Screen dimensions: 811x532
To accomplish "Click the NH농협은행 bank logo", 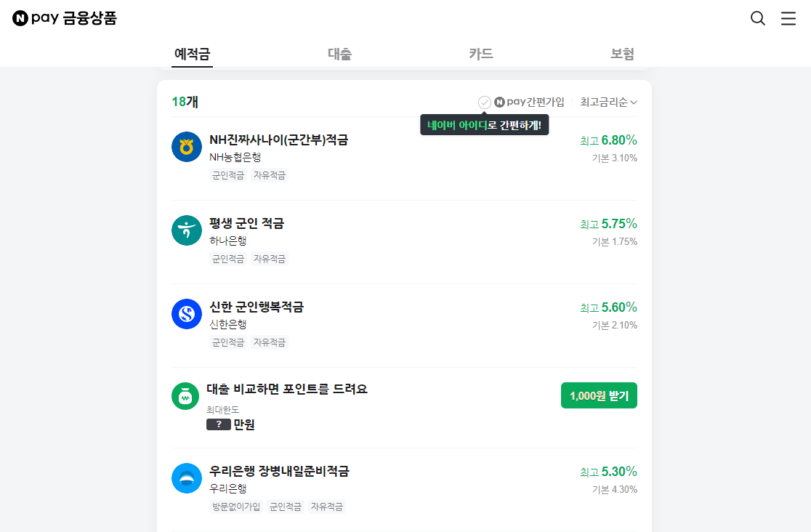I will (187, 147).
